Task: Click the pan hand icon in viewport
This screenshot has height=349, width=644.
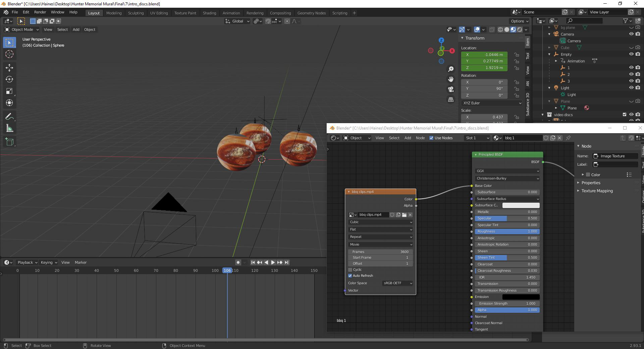Action: 451,79
